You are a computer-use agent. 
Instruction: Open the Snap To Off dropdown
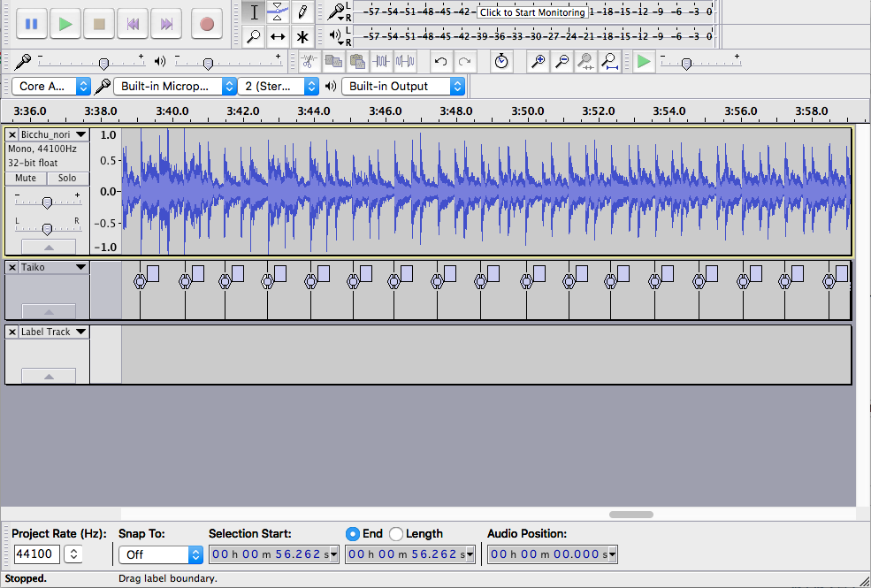click(x=161, y=554)
